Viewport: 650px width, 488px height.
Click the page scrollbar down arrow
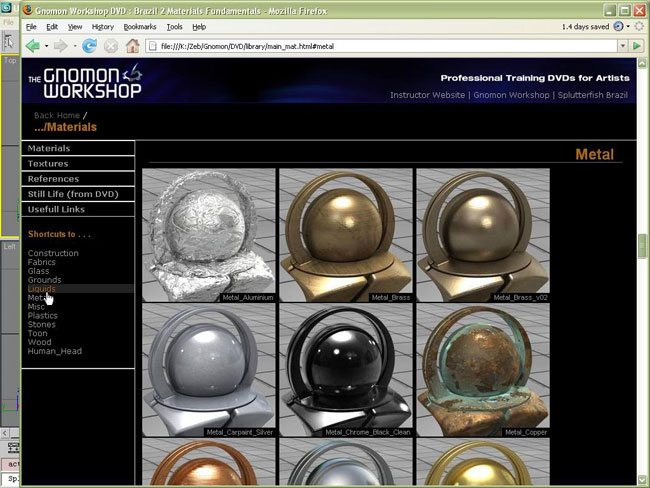(642, 480)
